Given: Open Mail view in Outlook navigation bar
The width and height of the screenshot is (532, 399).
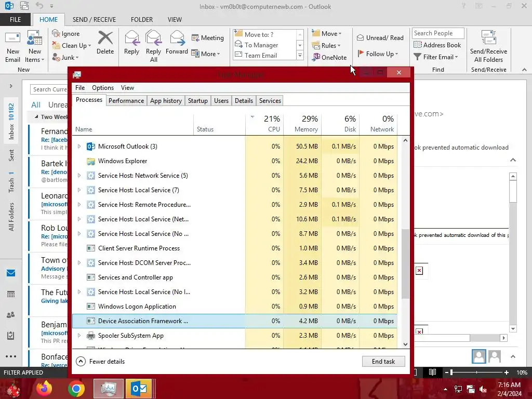Looking at the screenshot, I should pos(11,273).
